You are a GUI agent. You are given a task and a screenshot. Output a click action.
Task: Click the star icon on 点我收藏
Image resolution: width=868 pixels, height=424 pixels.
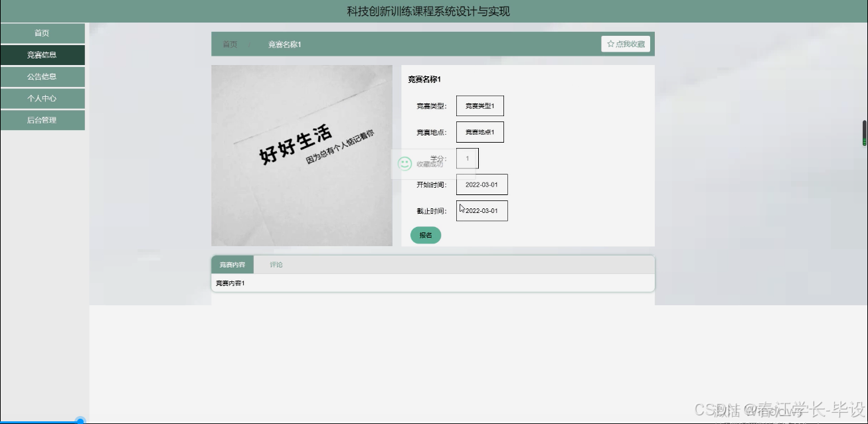610,44
